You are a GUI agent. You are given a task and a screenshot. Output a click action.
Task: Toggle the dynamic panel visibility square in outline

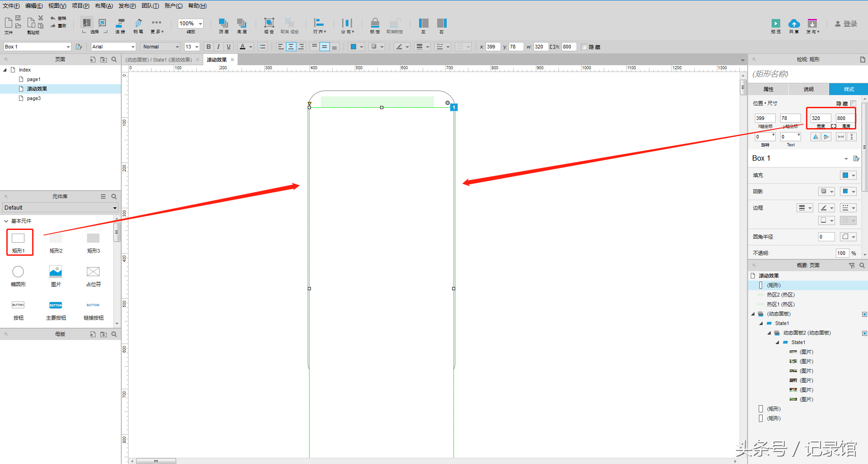pos(864,314)
